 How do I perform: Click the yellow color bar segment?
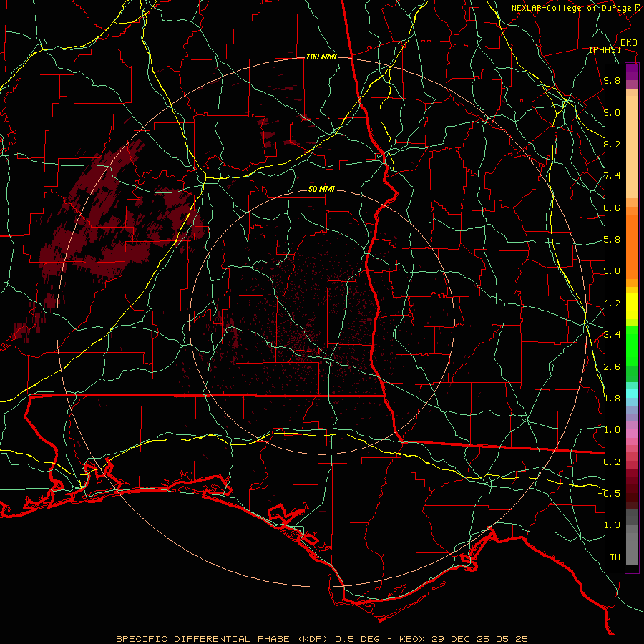tap(632, 306)
